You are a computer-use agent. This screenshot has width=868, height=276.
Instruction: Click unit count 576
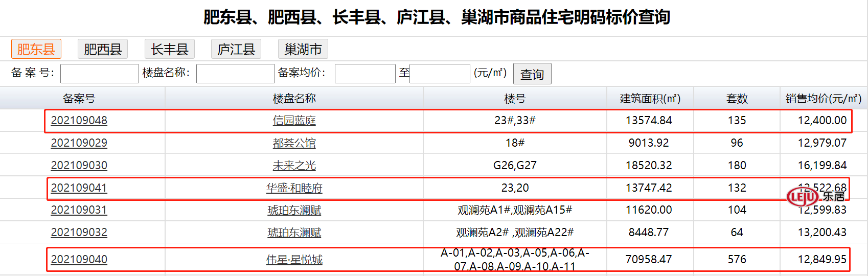coord(737,260)
